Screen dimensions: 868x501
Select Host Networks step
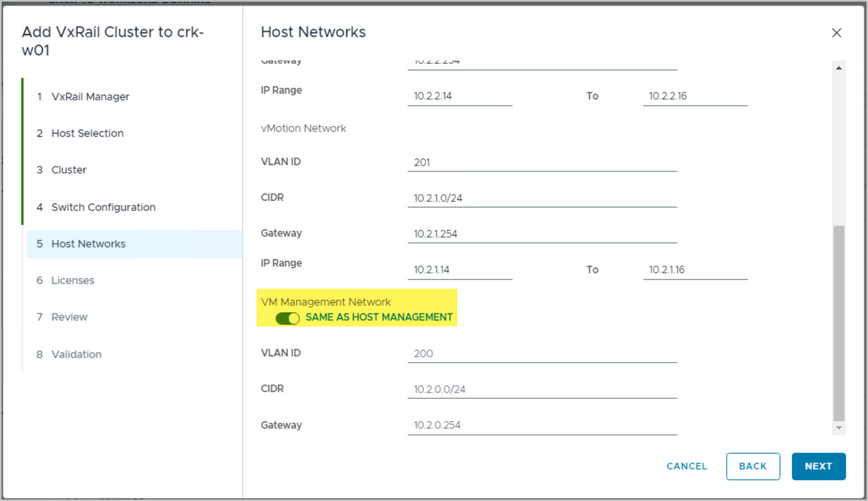tap(88, 244)
